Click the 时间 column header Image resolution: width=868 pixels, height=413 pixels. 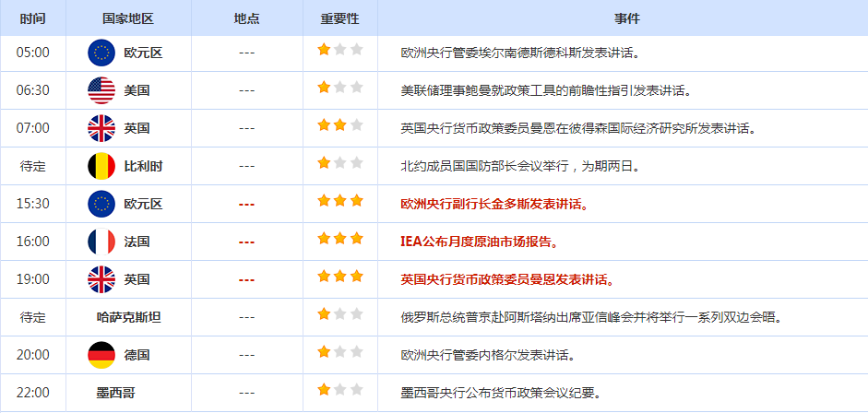33,18
